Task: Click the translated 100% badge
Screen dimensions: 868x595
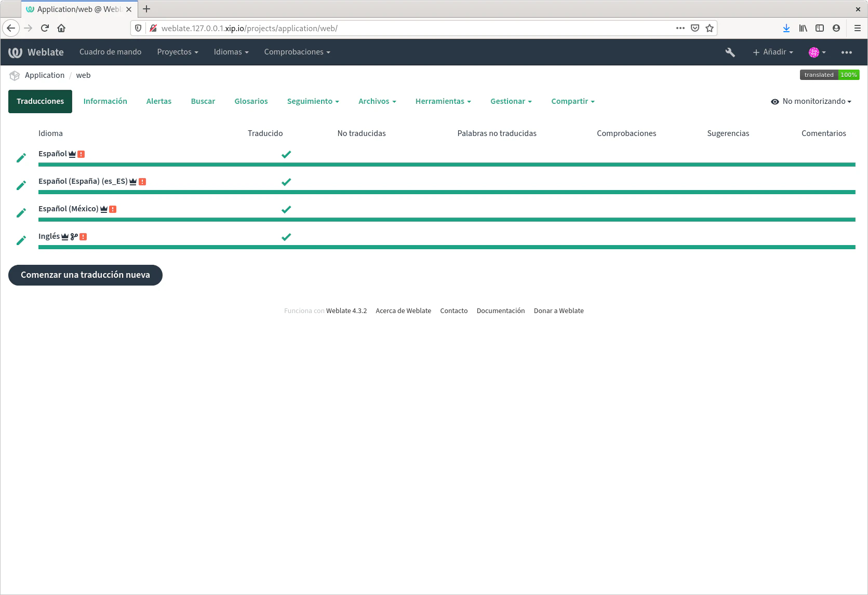Action: [829, 75]
